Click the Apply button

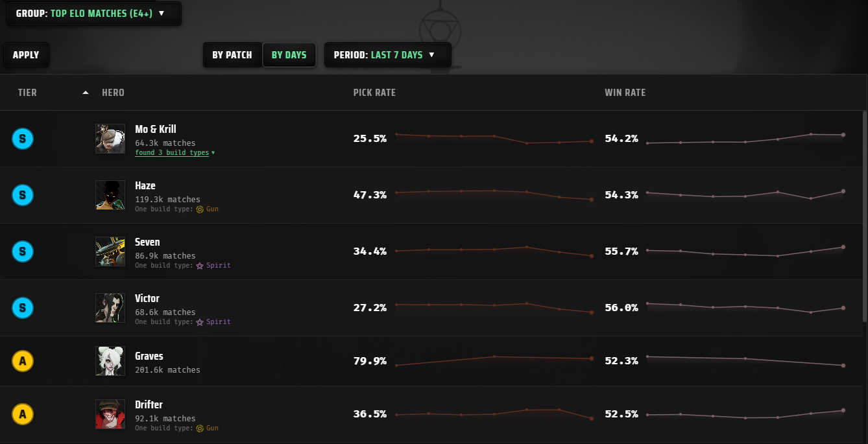coord(26,55)
